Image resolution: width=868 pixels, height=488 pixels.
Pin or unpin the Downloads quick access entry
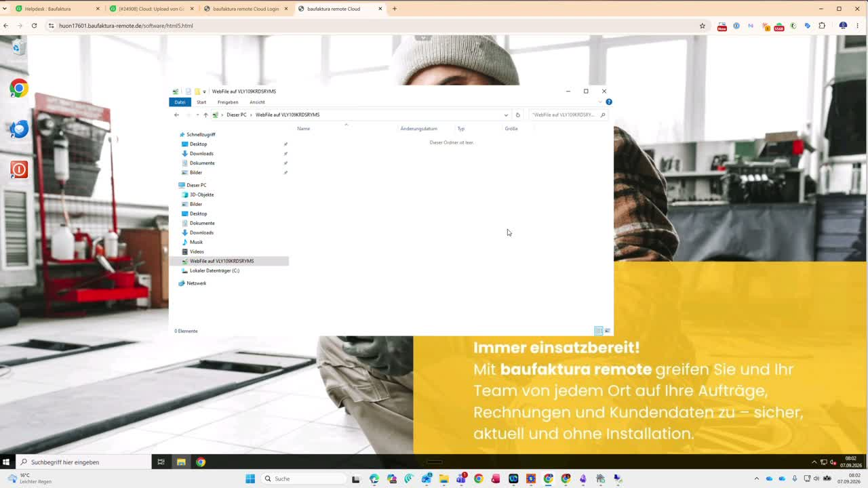[x=285, y=154]
